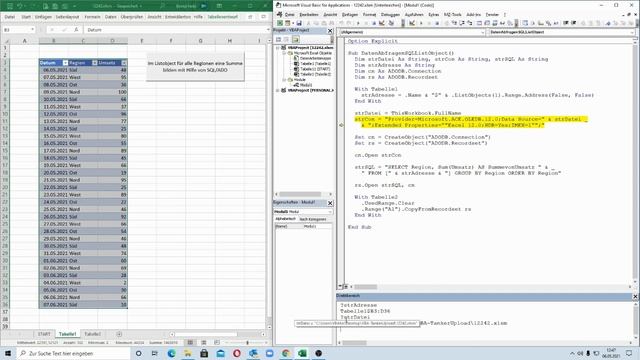Click the Excel zoom slider
The image size is (640, 360).
pos(247,342)
